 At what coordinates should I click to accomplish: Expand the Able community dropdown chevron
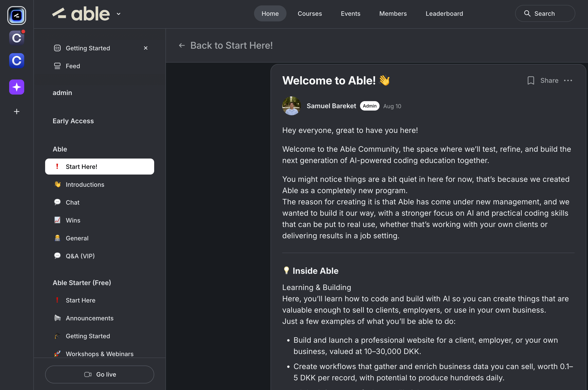118,14
